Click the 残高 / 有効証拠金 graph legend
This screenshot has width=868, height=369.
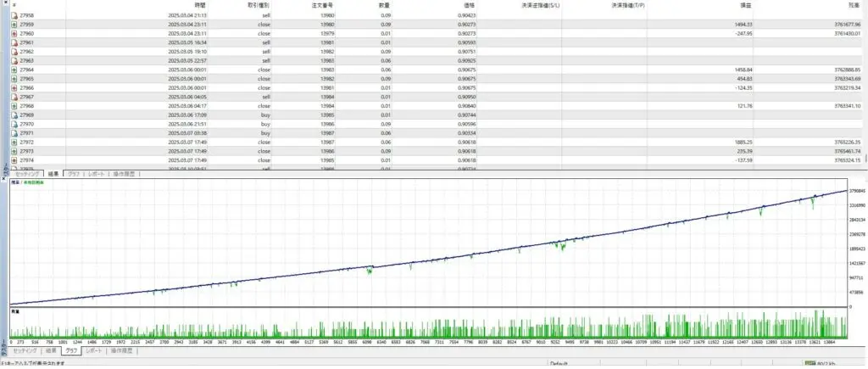28,182
